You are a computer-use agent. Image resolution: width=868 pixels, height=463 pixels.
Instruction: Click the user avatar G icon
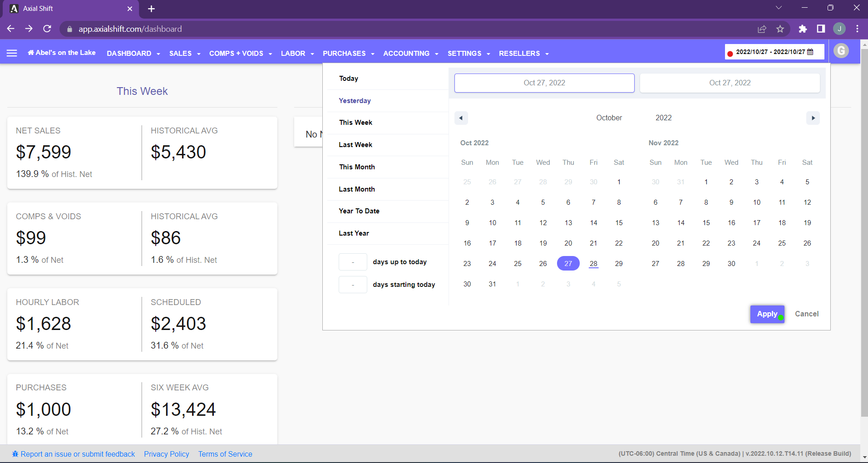pos(841,51)
